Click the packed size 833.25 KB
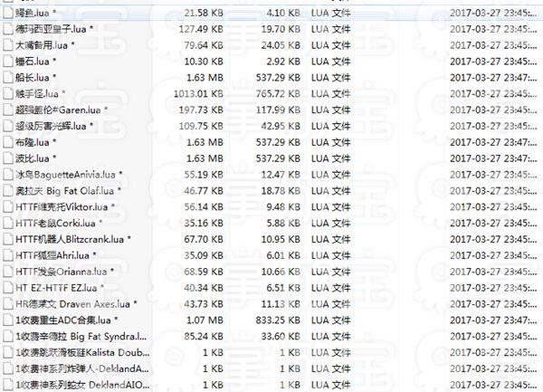The height and width of the screenshot is (392, 543). (x=278, y=320)
